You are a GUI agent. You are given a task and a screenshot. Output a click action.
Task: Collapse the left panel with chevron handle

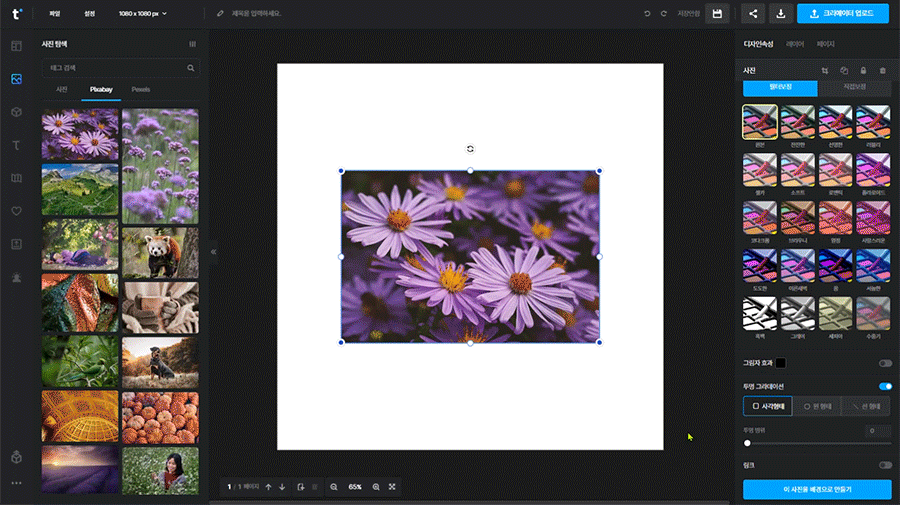(x=213, y=252)
